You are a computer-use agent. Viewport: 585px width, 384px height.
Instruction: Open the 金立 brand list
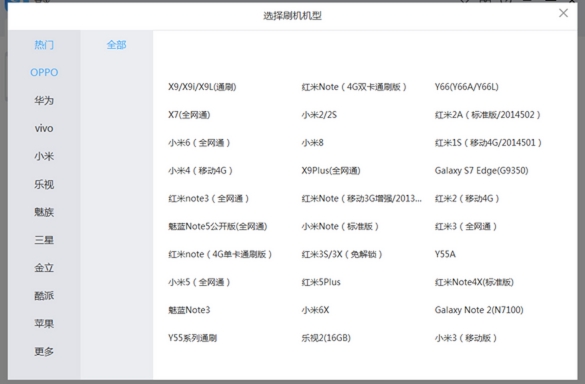click(x=44, y=268)
